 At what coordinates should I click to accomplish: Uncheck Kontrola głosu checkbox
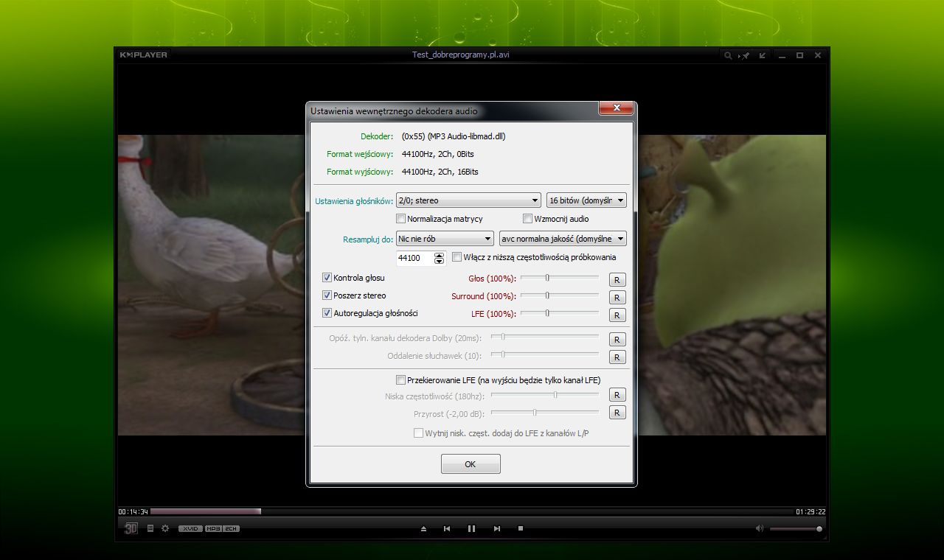[327, 278]
